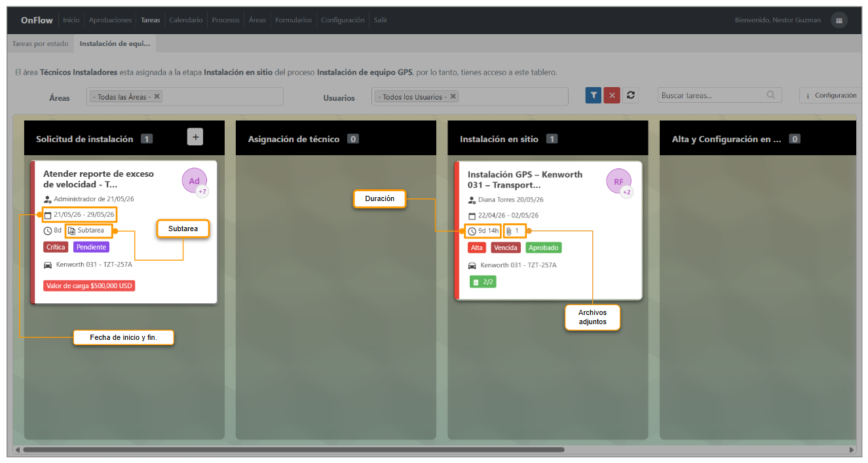Click the clock icon next to 8d
The height and width of the screenshot is (463, 868).
(47, 231)
